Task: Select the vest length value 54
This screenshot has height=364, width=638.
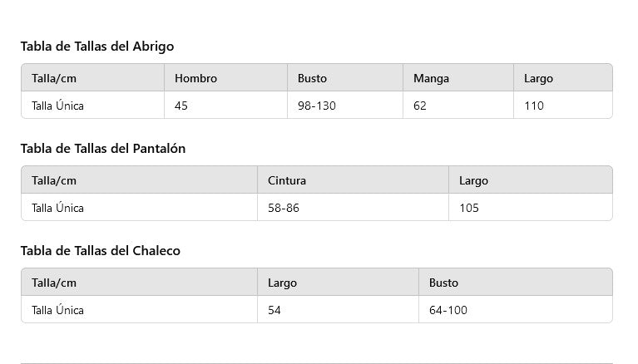Action: (275, 310)
